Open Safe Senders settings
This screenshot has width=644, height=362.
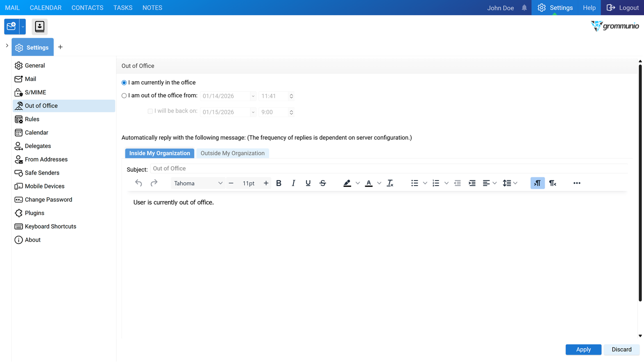pos(64,173)
